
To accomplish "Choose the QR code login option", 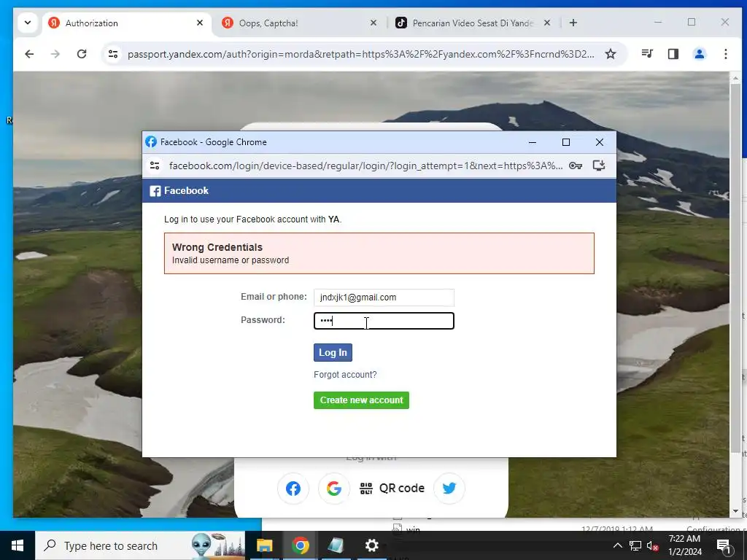I will point(392,488).
